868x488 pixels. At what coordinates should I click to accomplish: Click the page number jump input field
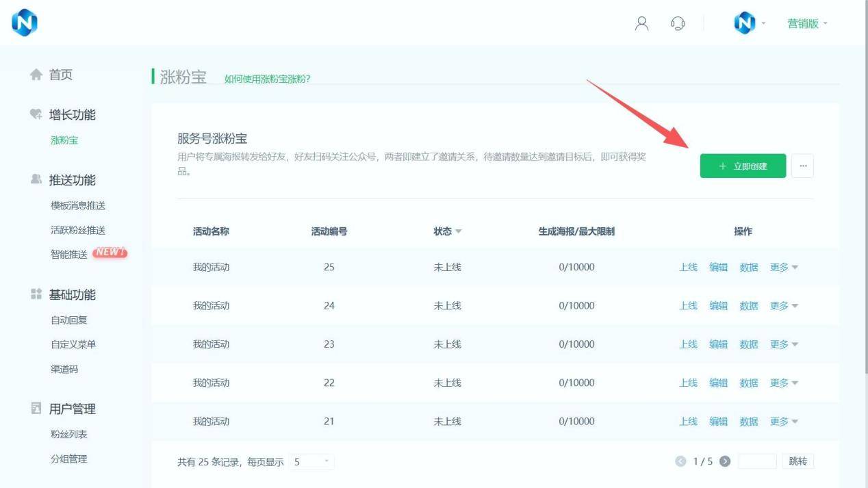pyautogui.click(x=757, y=461)
